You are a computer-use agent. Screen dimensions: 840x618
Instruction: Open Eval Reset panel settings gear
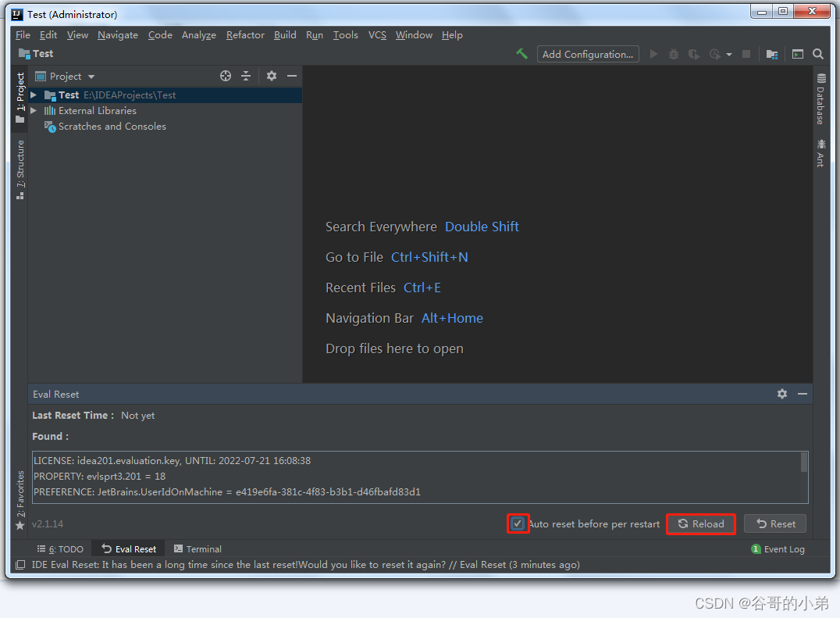pyautogui.click(x=782, y=394)
